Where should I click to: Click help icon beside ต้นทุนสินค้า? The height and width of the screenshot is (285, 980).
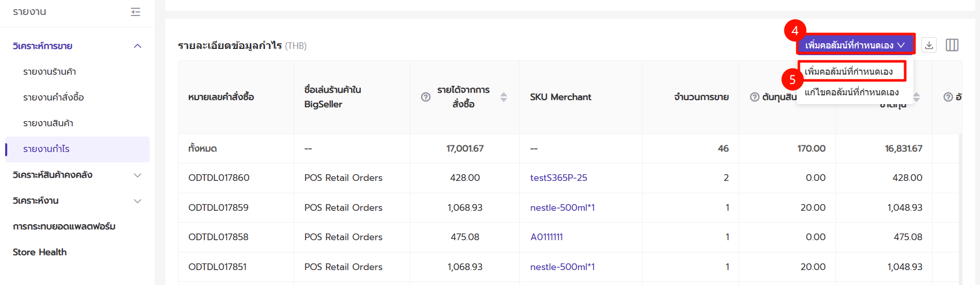754,97
